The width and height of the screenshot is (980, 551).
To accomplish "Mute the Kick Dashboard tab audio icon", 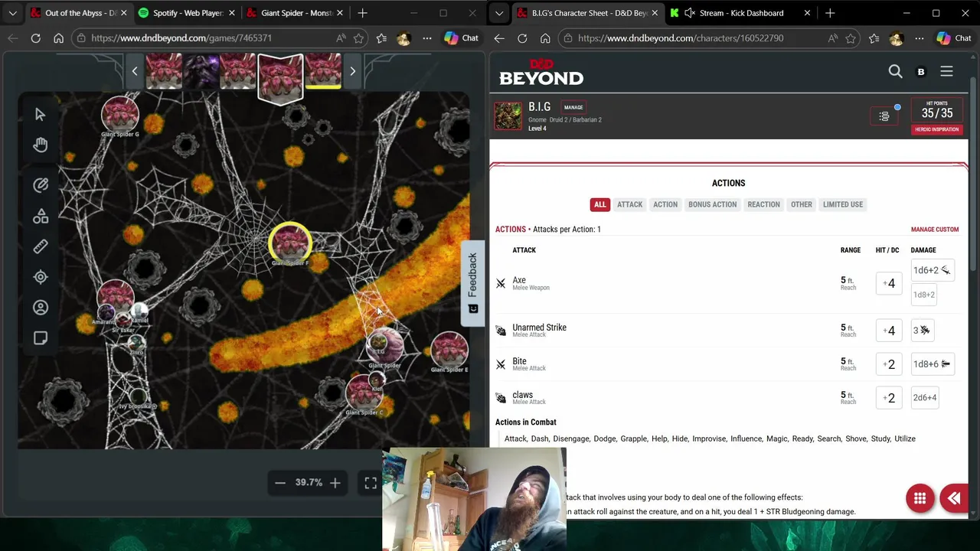I will pyautogui.click(x=689, y=13).
